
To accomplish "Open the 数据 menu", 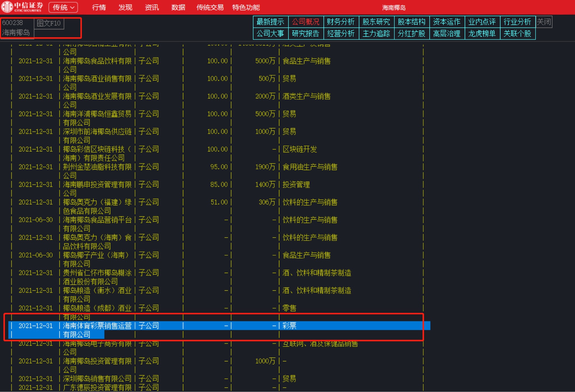I will coord(178,7).
